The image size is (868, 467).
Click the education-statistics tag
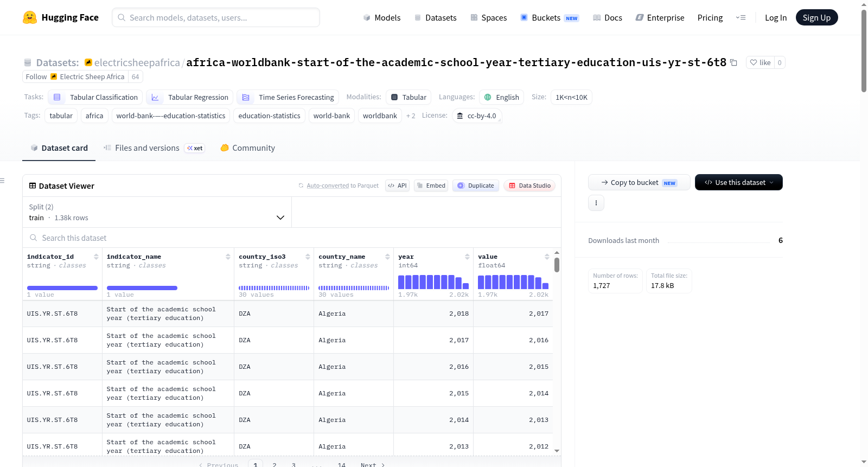(x=269, y=116)
